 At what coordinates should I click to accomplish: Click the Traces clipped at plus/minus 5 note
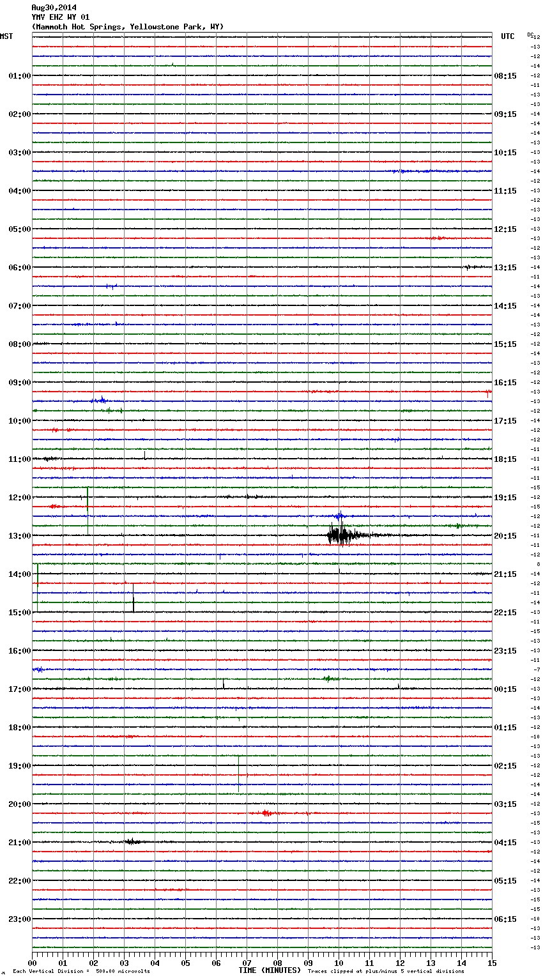[x=386, y=971]
